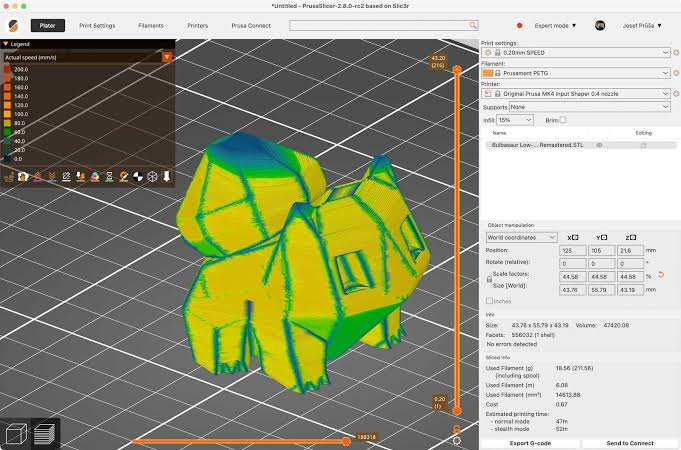
Task: Click the bottom layer slider thumb at 0.20
Action: click(x=457, y=410)
